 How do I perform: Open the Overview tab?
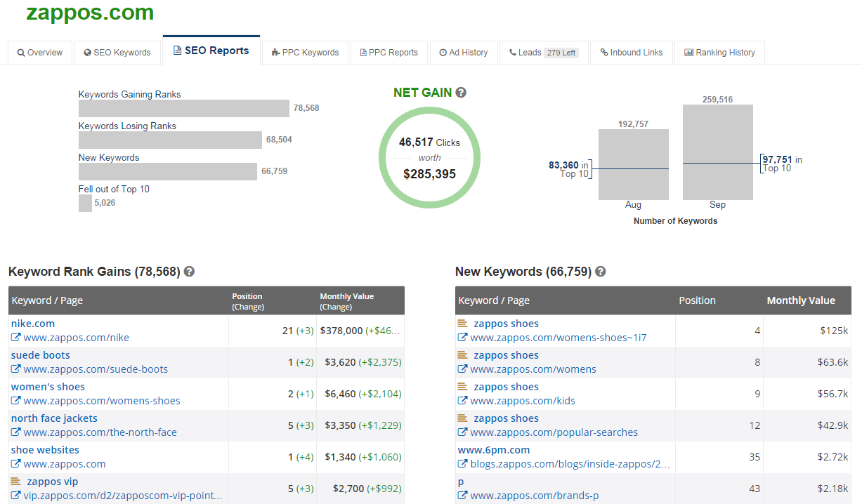click(40, 53)
